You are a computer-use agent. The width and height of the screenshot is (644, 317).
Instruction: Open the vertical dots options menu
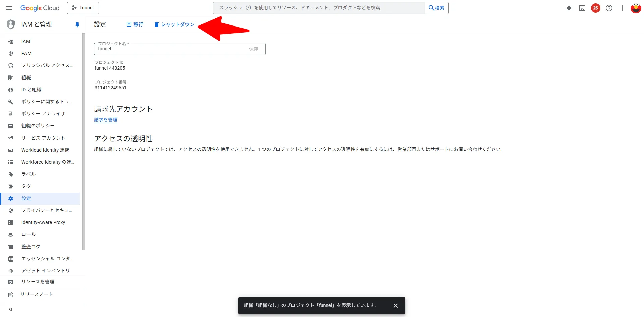coord(623,8)
